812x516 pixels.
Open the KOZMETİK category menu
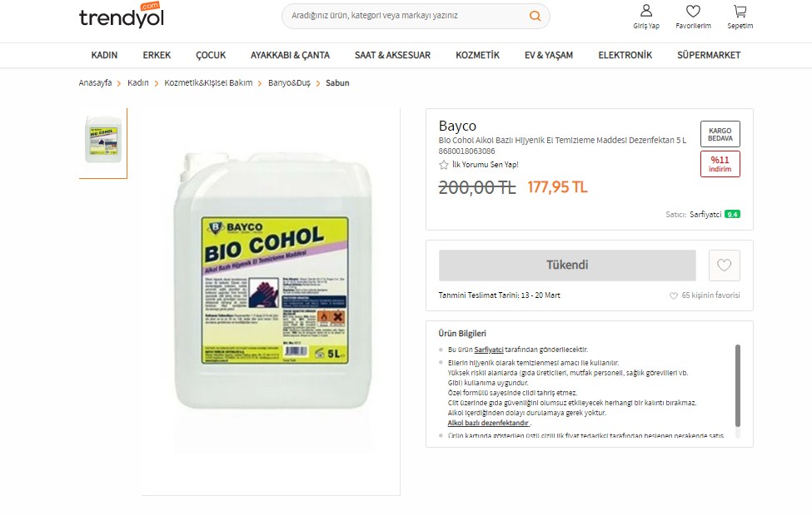[477, 55]
